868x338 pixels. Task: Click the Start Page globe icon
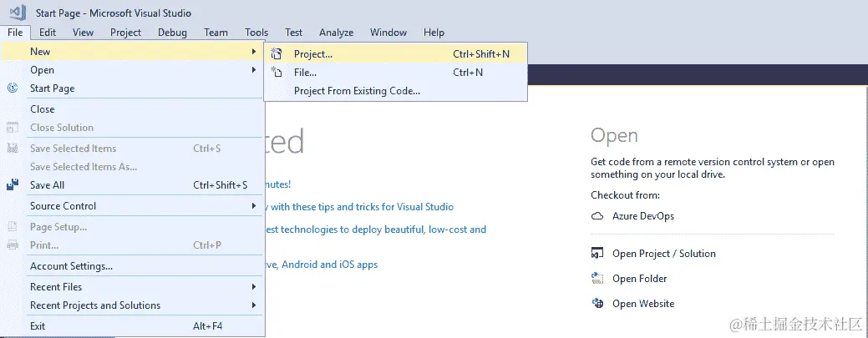tap(13, 88)
